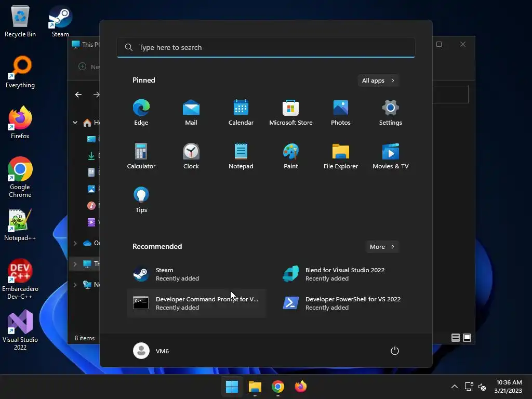Open File Explorer from pinned apps
The width and height of the screenshot is (532, 399).
click(x=341, y=156)
